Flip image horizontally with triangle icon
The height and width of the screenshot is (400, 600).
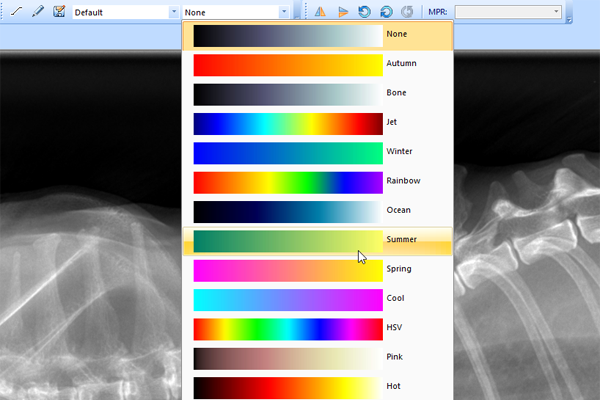(x=320, y=12)
